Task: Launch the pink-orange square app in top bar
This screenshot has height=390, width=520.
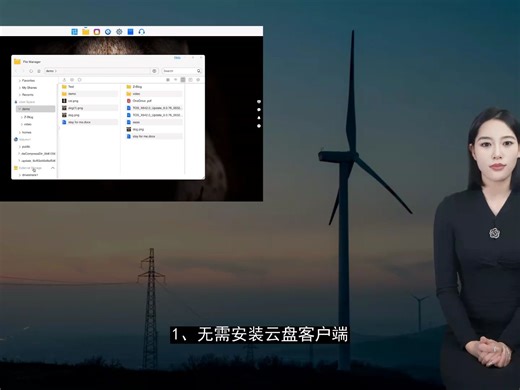Action: pyautogui.click(x=97, y=32)
